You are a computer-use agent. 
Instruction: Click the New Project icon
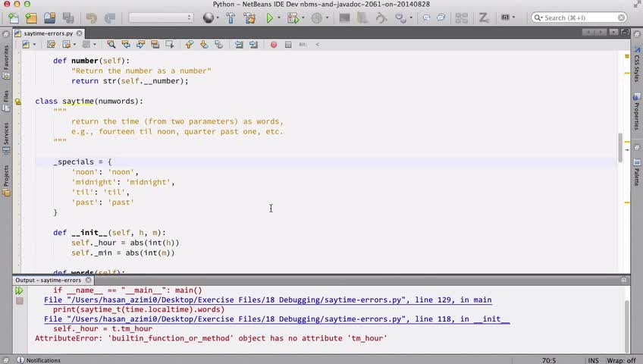(31, 18)
